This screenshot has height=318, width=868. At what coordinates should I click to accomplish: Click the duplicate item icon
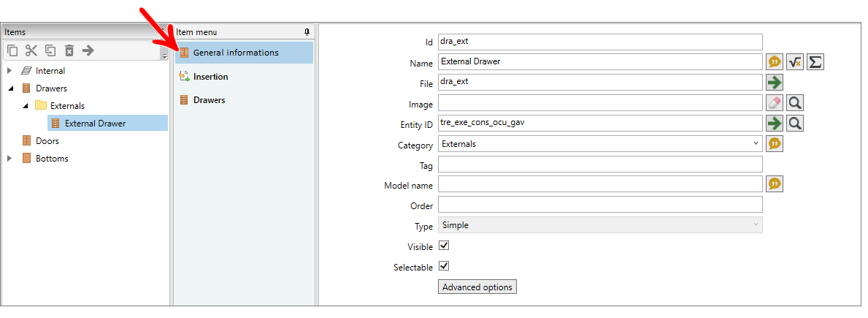tap(50, 51)
